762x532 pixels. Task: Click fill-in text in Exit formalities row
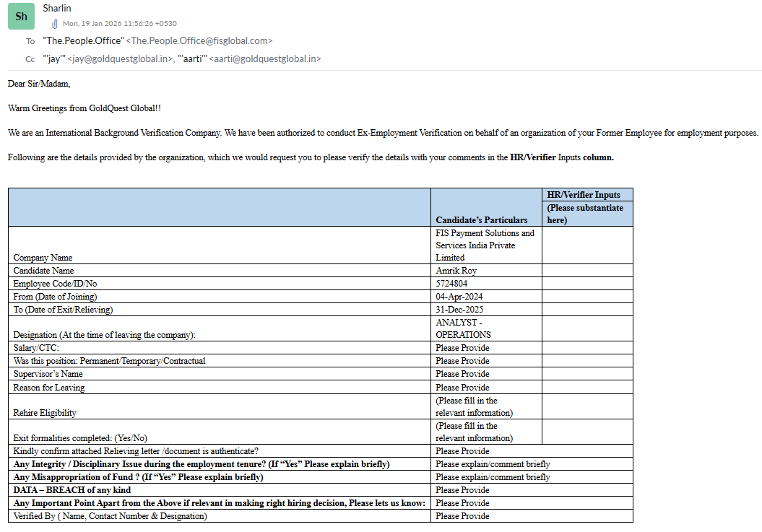coord(474,432)
